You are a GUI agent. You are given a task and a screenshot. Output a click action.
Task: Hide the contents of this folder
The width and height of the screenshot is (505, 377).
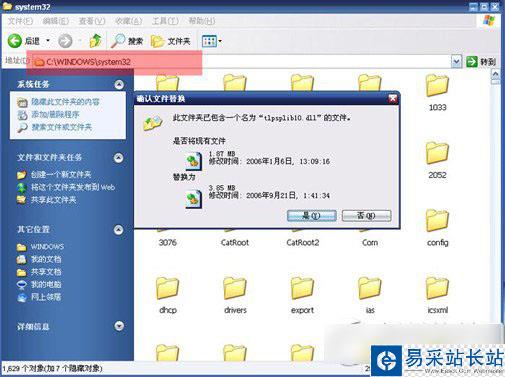coord(58,102)
